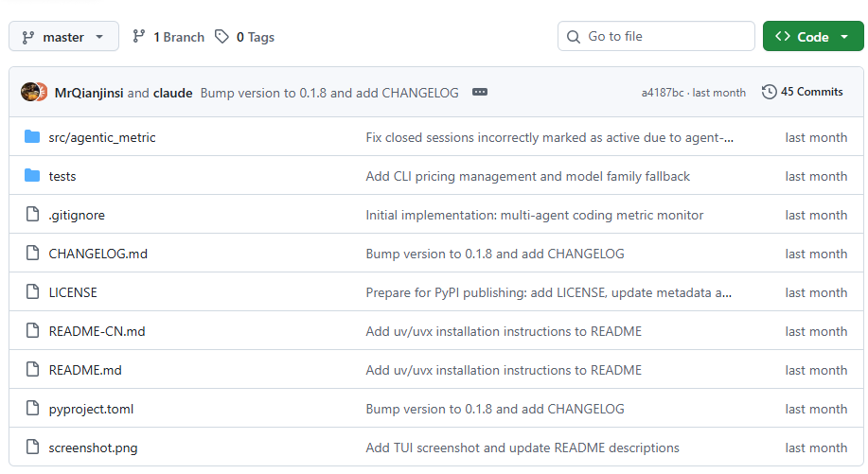Open the README-CN.md file
Viewport: 868px width, 474px height.
[97, 331]
